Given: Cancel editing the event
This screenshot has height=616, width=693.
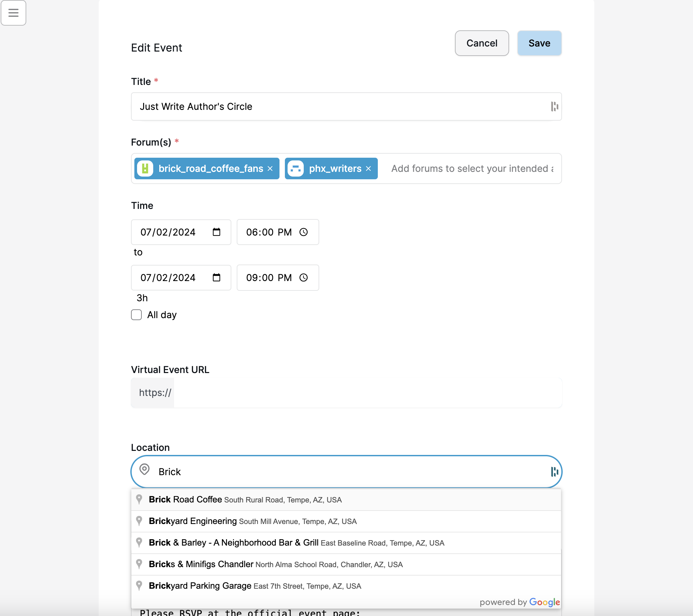Looking at the screenshot, I should (x=482, y=43).
